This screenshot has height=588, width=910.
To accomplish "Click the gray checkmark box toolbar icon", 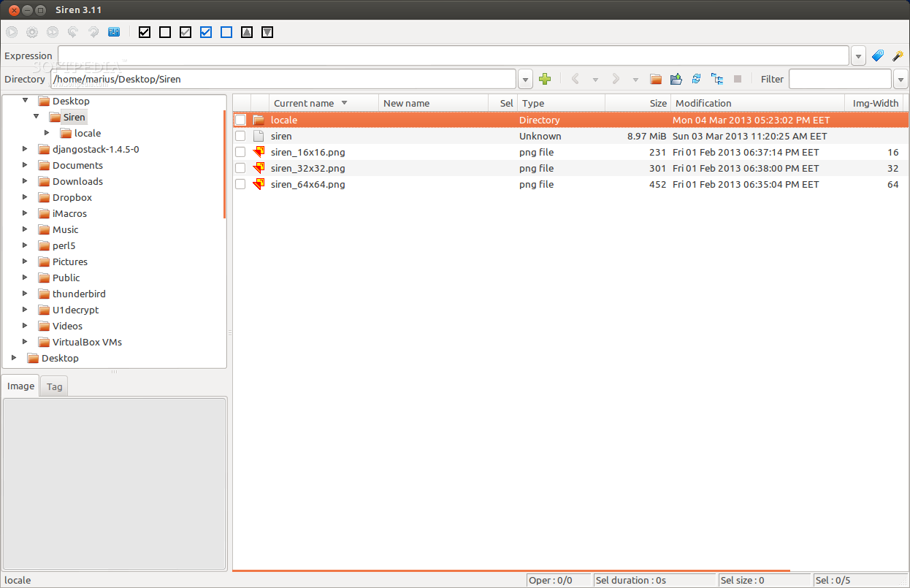I will [x=186, y=32].
